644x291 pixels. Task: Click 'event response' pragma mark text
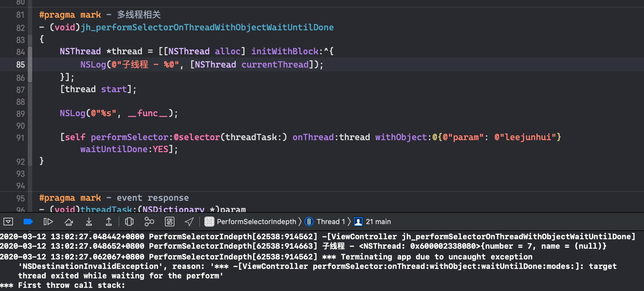pyautogui.click(x=153, y=198)
